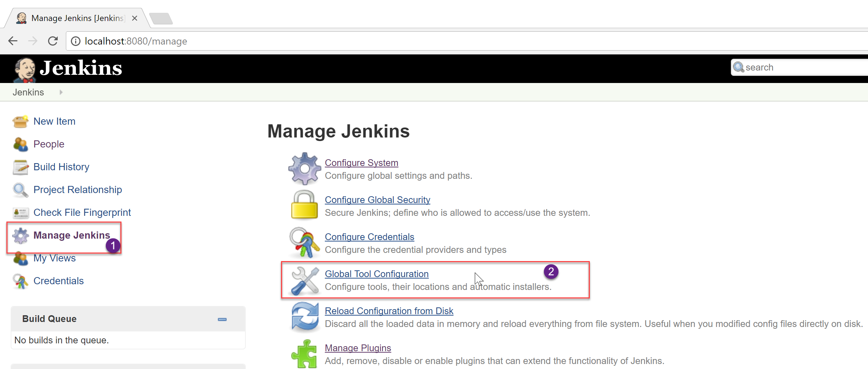Open Reload Configuration from Disk link
The height and width of the screenshot is (369, 868).
click(x=389, y=311)
